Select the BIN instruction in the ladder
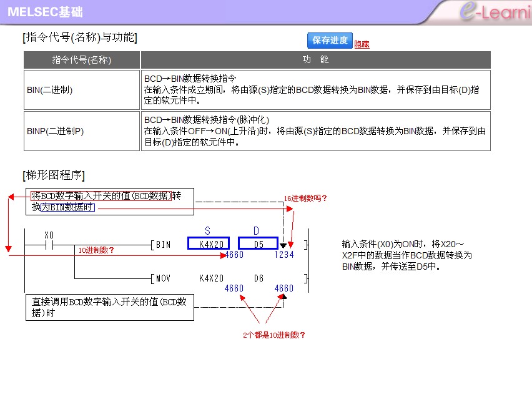This screenshot has height=402, width=532. click(x=163, y=244)
